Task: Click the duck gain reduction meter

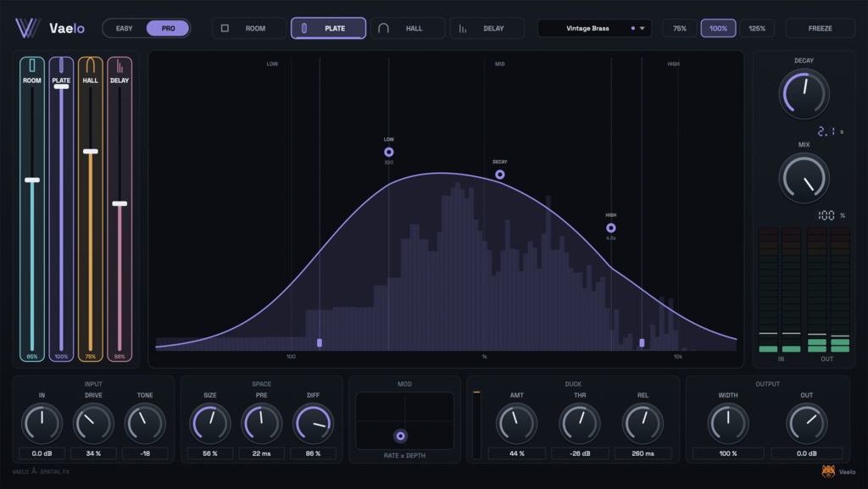Action: click(476, 425)
